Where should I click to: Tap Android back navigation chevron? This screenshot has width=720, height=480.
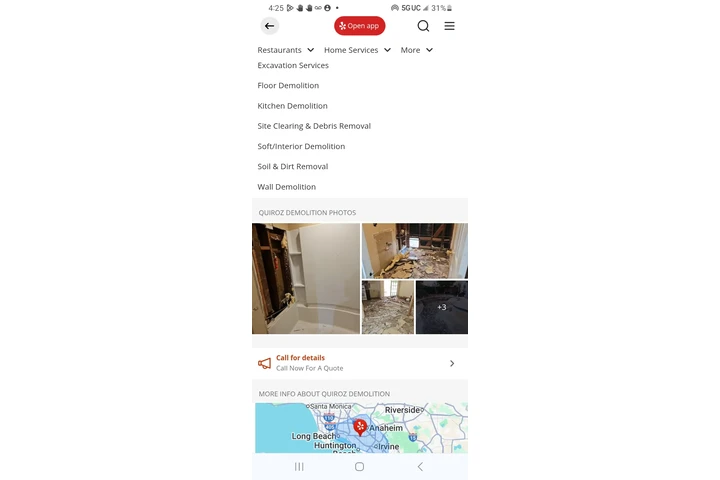coord(420,467)
